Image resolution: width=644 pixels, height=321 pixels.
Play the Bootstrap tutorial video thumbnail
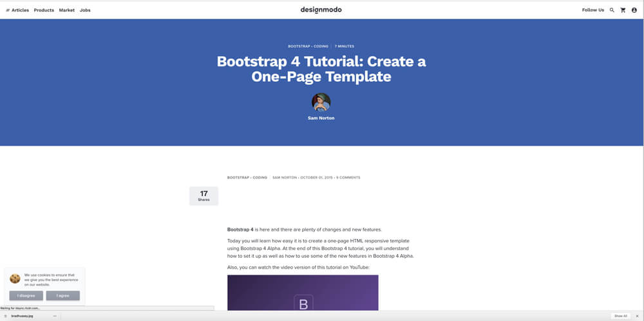click(303, 293)
